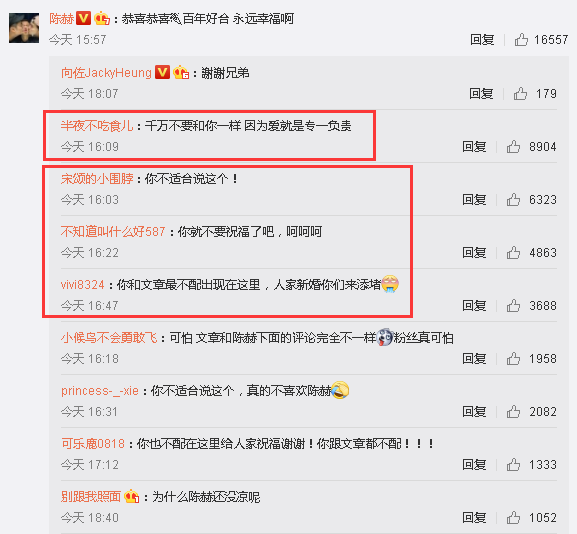Reply to 陈赫's top comment via 回复
Image resolution: width=577 pixels, height=534 pixels.
click(x=482, y=39)
